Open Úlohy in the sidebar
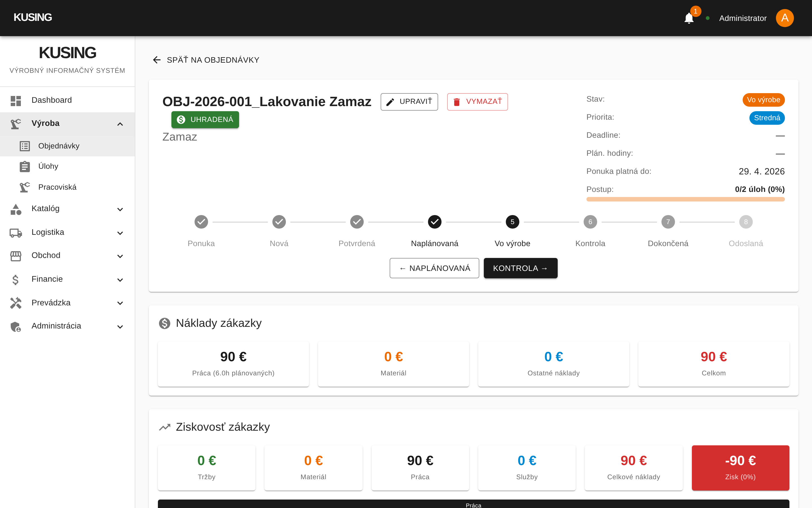 pyautogui.click(x=67, y=167)
